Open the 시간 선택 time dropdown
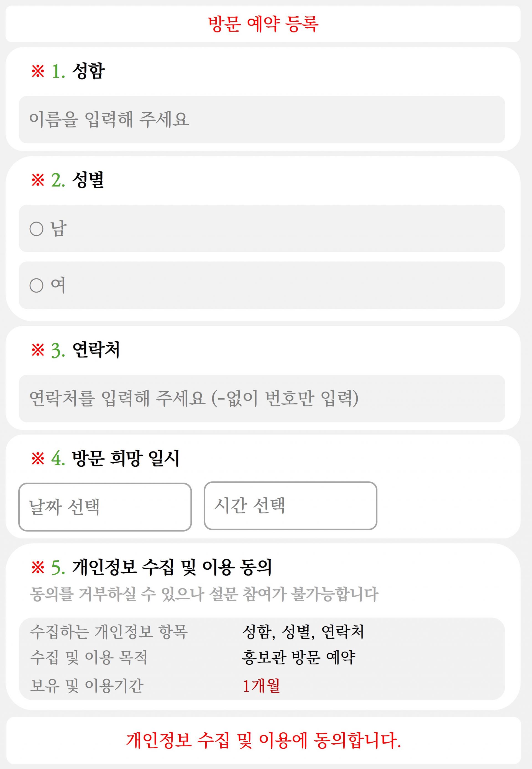 [x=290, y=506]
